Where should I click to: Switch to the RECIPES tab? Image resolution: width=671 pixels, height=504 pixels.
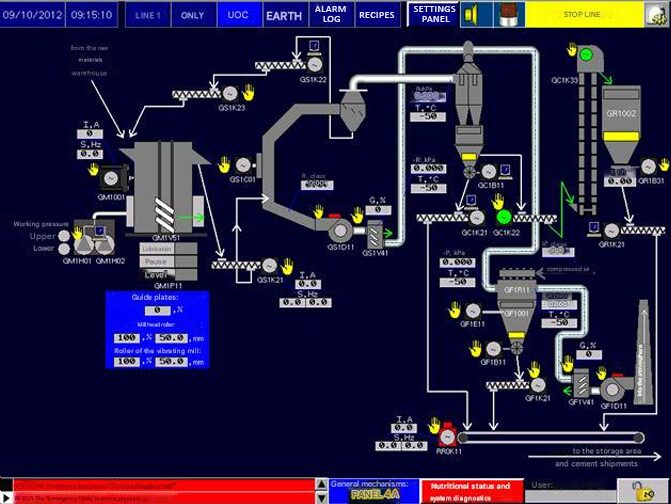[377, 15]
